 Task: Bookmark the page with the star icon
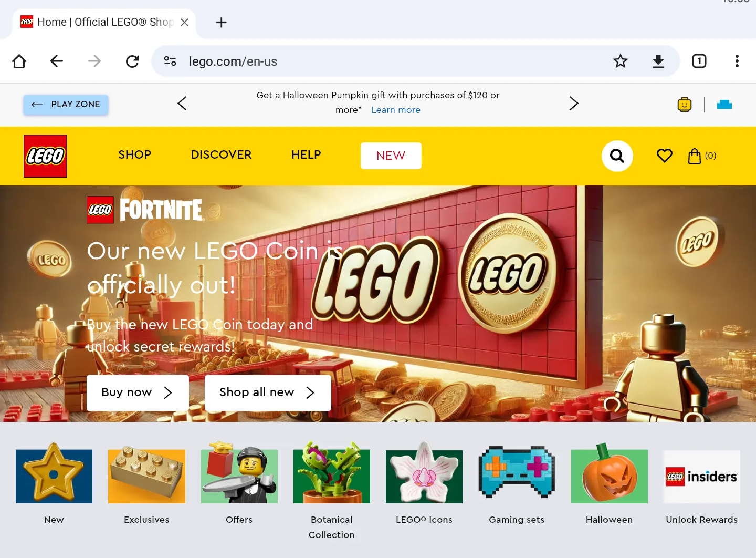pyautogui.click(x=620, y=61)
